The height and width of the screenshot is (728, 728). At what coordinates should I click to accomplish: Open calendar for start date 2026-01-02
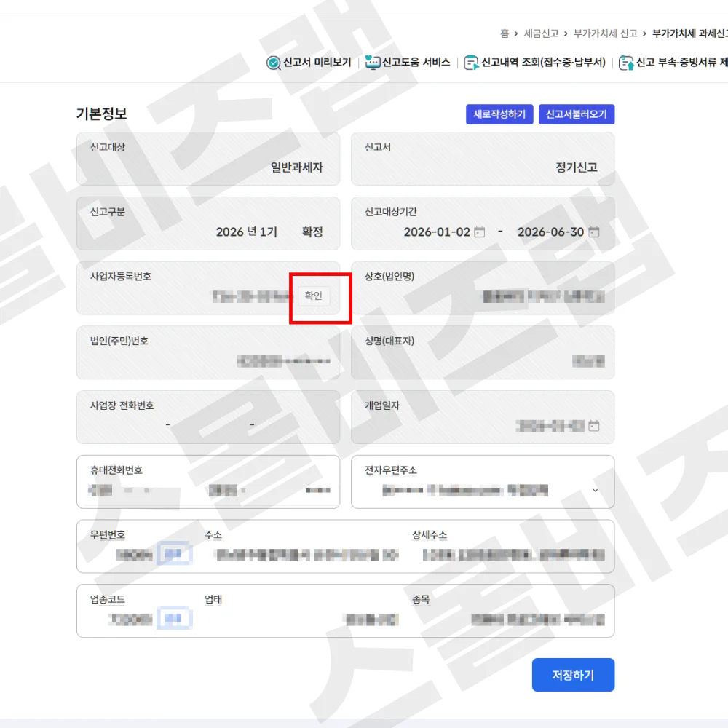tap(480, 232)
